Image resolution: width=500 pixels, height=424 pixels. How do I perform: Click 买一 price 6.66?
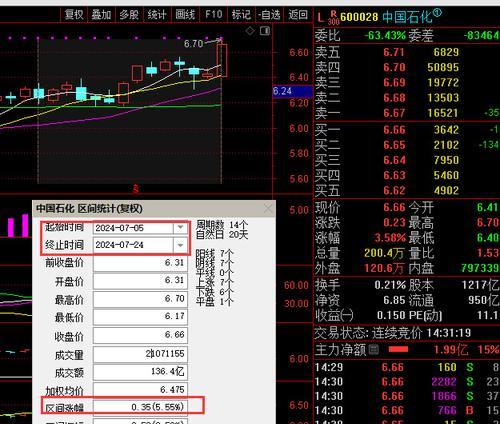click(394, 130)
